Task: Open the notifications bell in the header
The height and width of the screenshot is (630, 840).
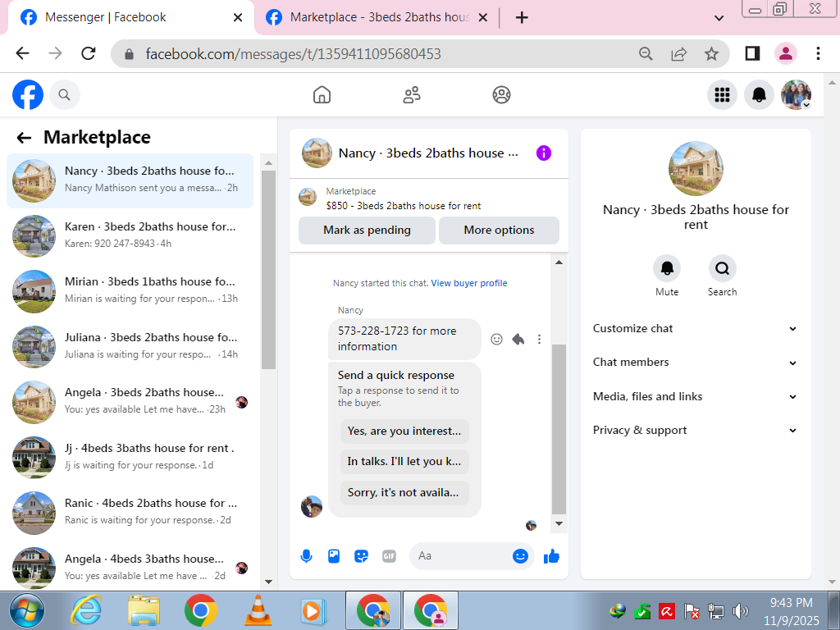Action: click(759, 95)
